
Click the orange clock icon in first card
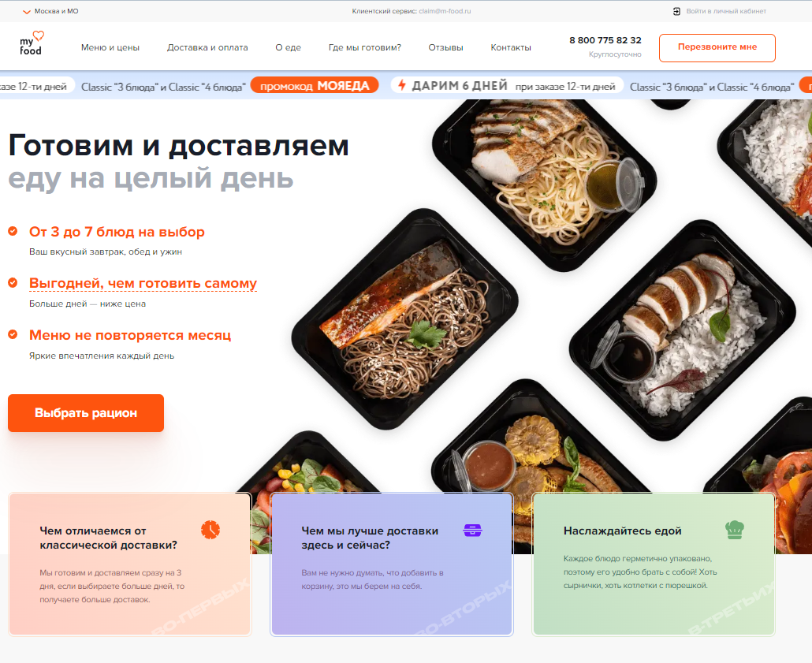[x=210, y=530]
